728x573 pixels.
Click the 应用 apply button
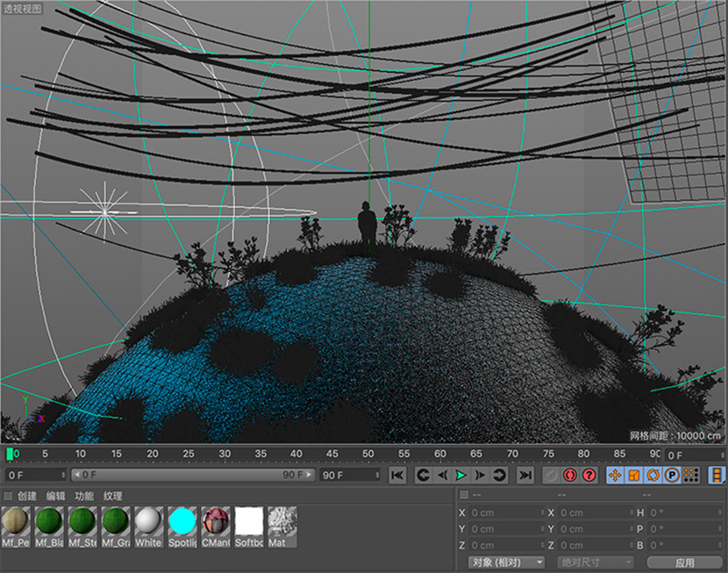(x=684, y=562)
